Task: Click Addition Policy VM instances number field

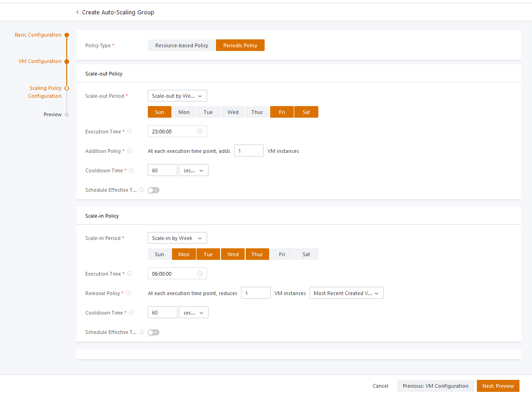Action: point(248,151)
